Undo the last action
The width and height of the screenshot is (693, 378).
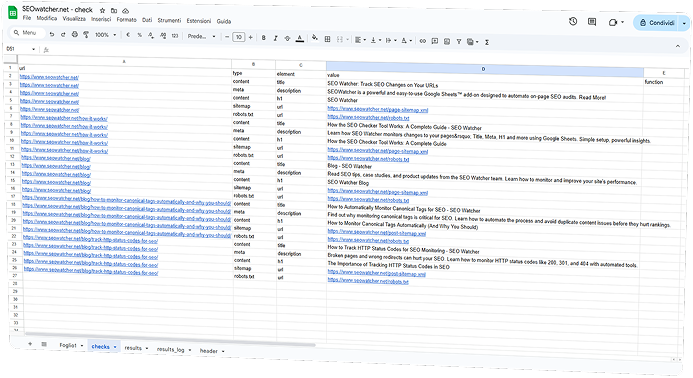tap(52, 34)
